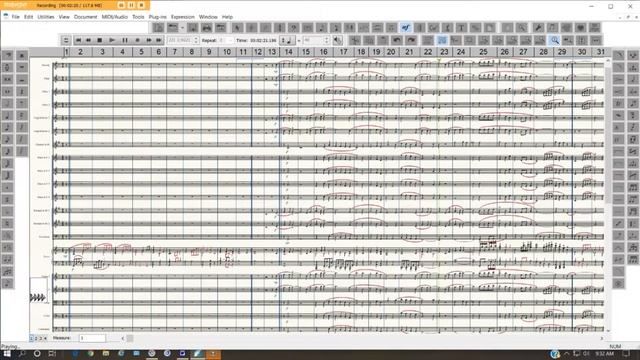Select the highlighted Zoom magnifier tool
640x360 pixels.
(554, 40)
